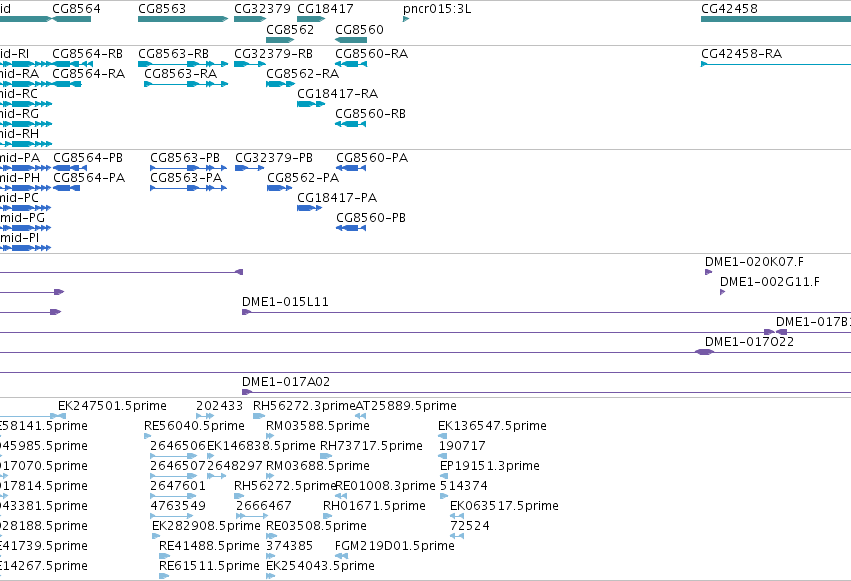This screenshot has width=851, height=581.
Task: Select EST RH56272.3prime
Action: point(259,416)
